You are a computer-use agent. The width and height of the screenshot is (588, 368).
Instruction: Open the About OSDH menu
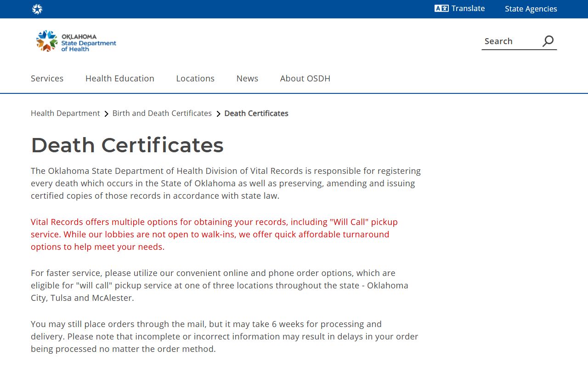tap(305, 78)
